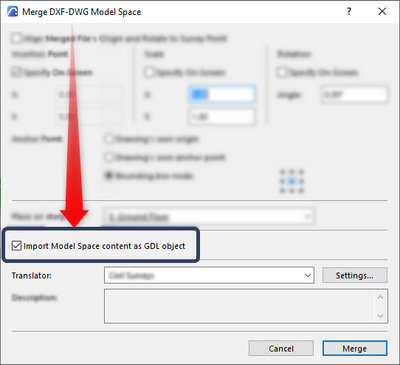Viewport: 400px width, 365px height.
Task: Select the Drawing's own origin radio button
Action: [109, 139]
